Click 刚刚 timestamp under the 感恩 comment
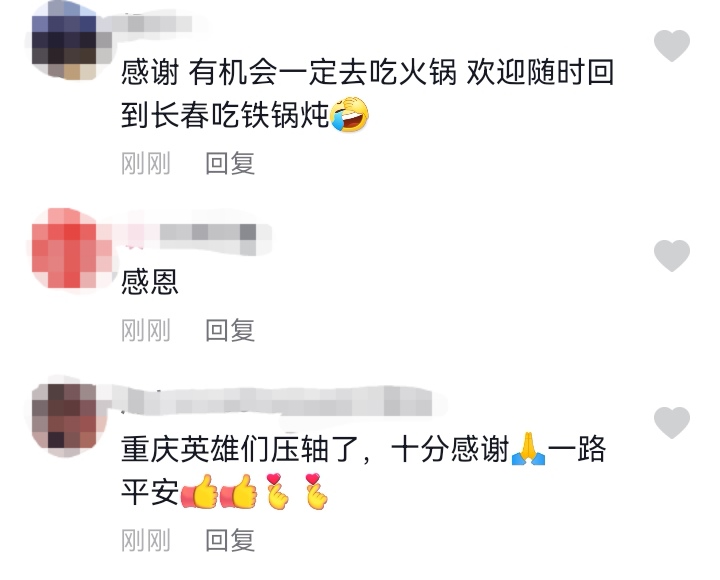 tap(146, 330)
